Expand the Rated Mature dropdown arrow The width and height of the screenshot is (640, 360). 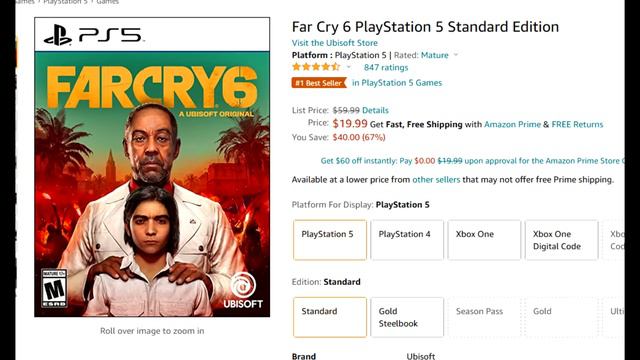coord(456,55)
